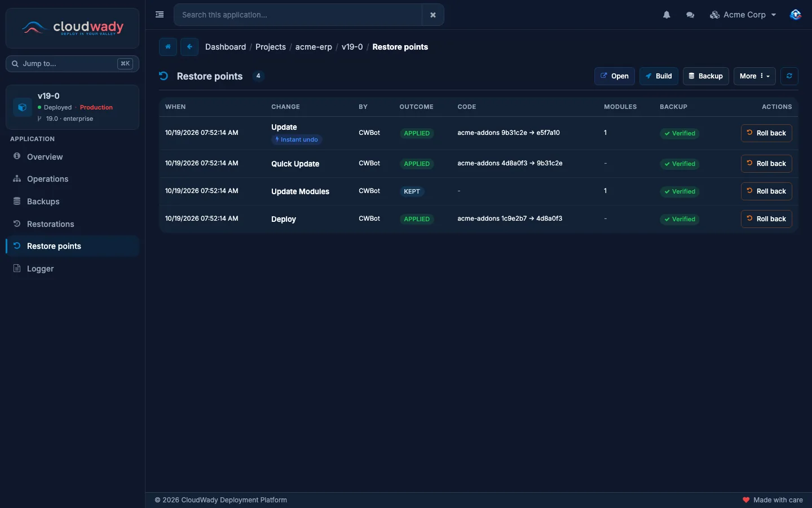This screenshot has height=508, width=812.
Task: Expand the Acme Corp organization dropdown
Action: coord(743,15)
